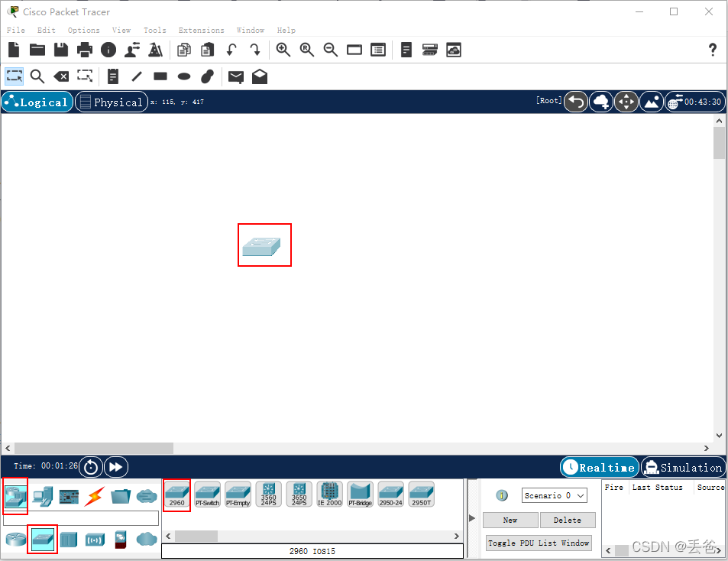Select the Routers subcategory
The height and width of the screenshot is (561, 728).
point(16,540)
